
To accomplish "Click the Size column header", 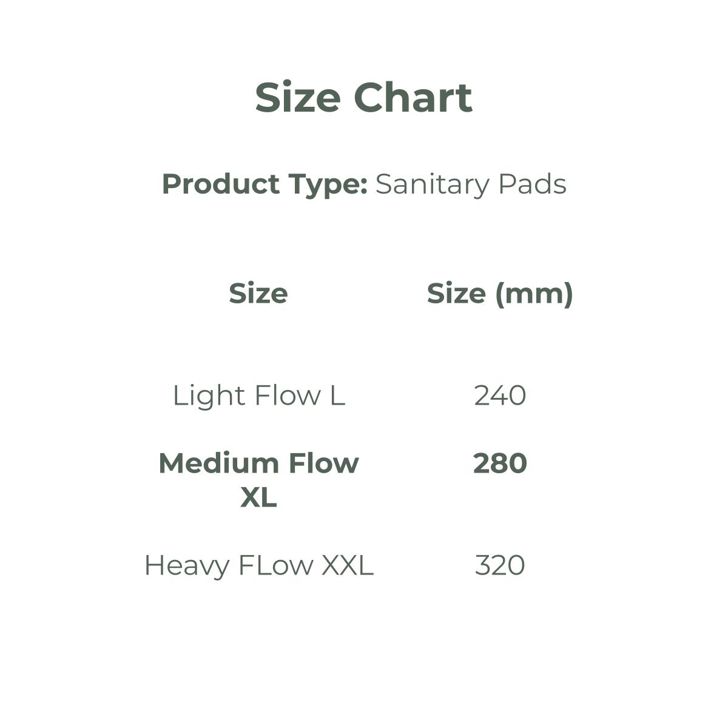I will click(x=258, y=294).
